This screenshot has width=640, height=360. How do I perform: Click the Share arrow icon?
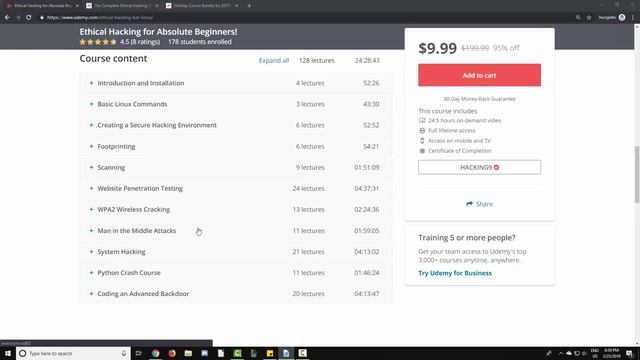click(469, 204)
